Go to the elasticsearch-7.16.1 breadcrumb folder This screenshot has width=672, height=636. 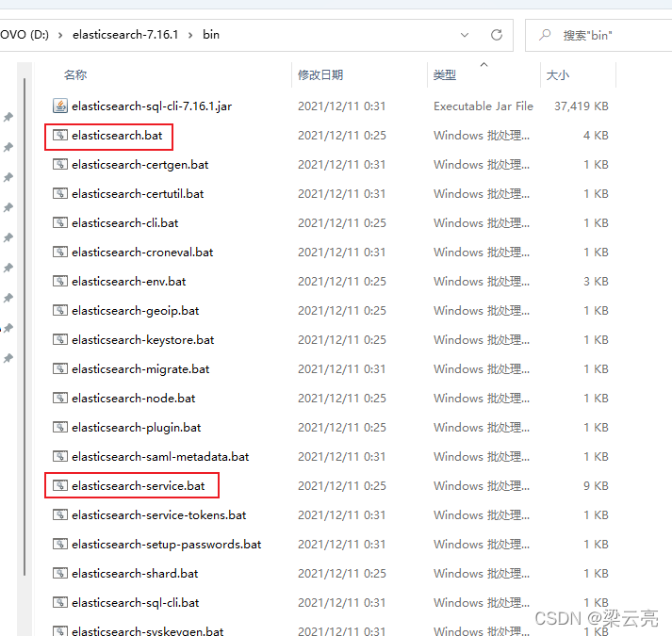click(x=125, y=35)
